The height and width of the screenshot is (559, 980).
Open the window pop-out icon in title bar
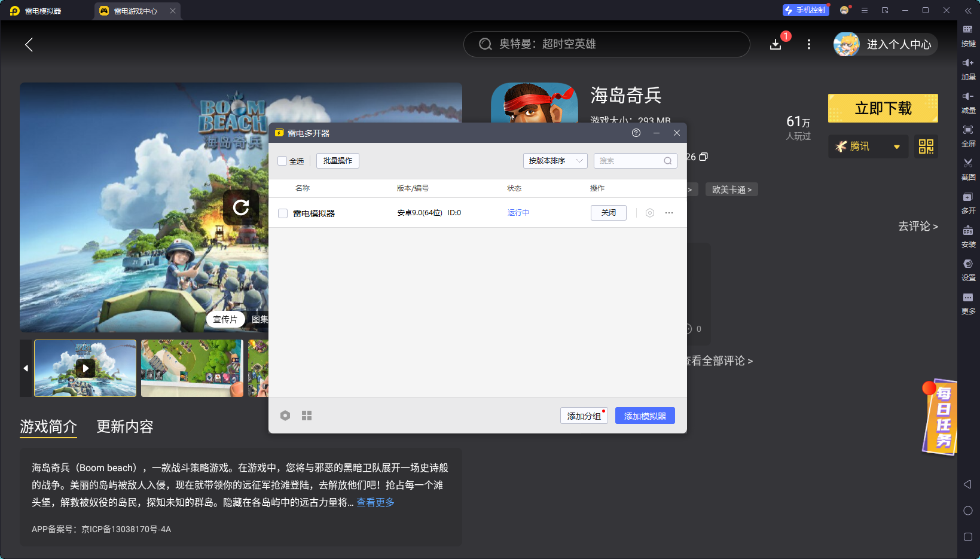[885, 10]
